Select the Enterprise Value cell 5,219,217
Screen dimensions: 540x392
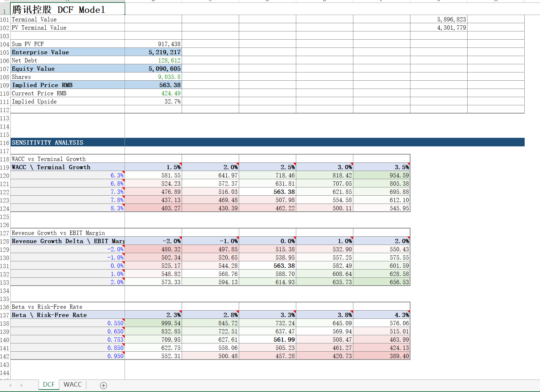tap(153, 52)
